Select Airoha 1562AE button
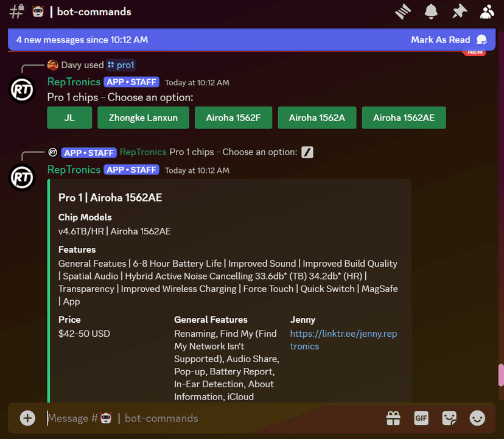The height and width of the screenshot is (439, 504). tap(404, 118)
